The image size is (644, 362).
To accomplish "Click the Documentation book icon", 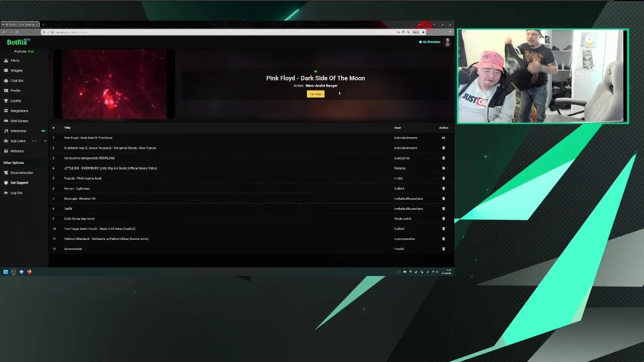I will click(x=6, y=172).
